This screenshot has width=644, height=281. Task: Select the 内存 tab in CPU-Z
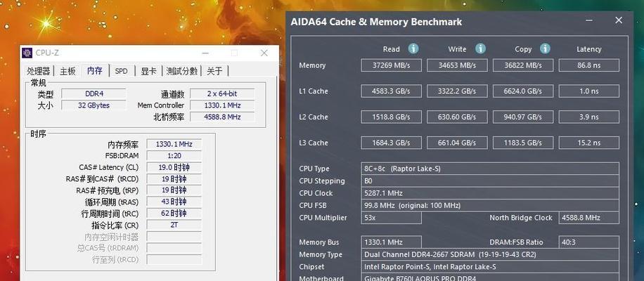[x=94, y=70]
